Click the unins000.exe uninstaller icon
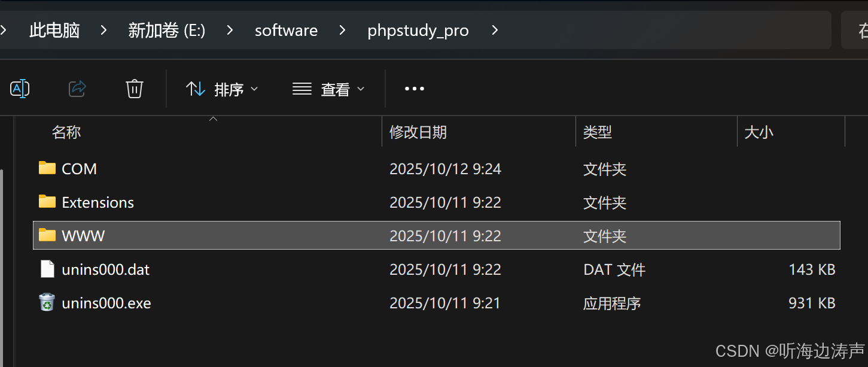The image size is (868, 367). click(x=47, y=303)
